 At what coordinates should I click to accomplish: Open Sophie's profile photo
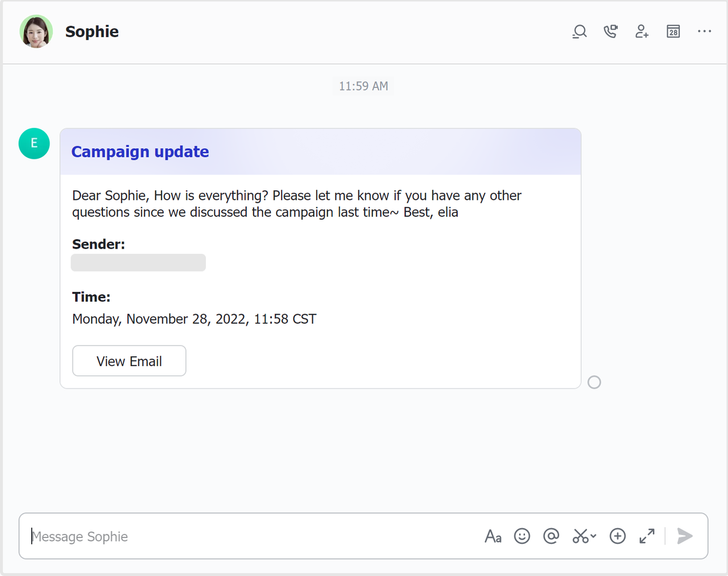click(36, 32)
